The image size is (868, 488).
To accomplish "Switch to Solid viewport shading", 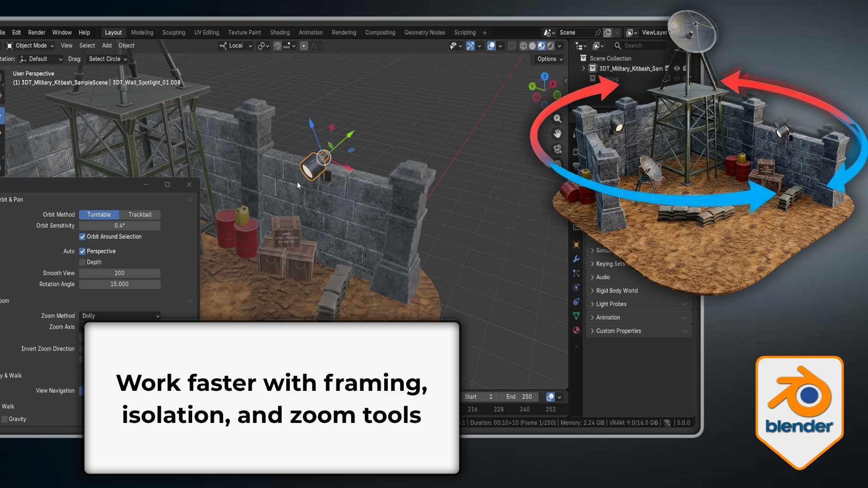I will [533, 46].
